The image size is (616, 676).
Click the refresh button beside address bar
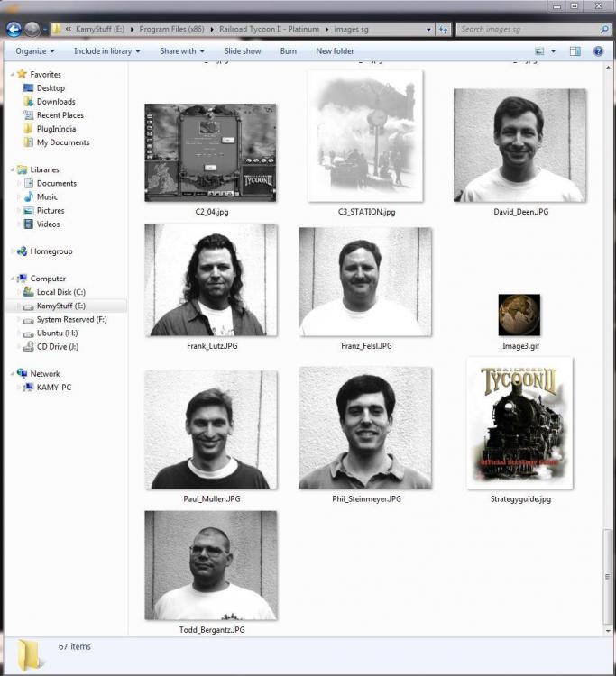(444, 29)
